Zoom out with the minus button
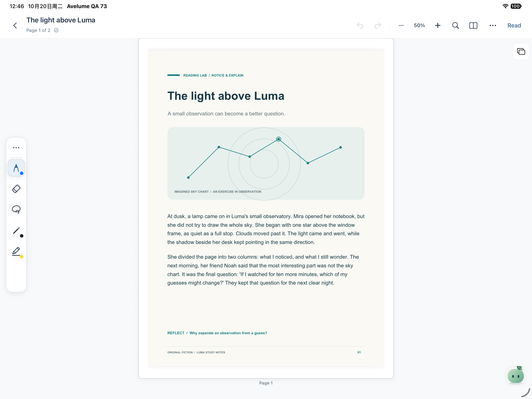Image resolution: width=532 pixels, height=399 pixels. click(x=401, y=26)
